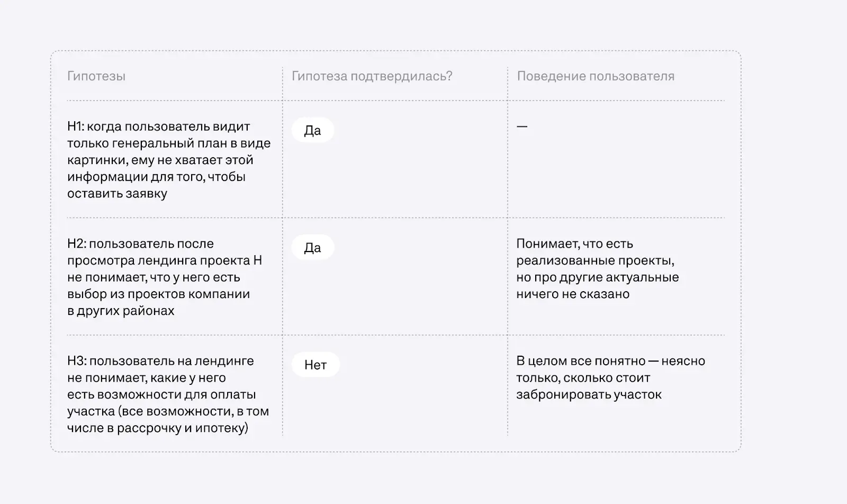847x504 pixels.
Task: Click "В целом все понятно" in the H3 behavior cell
Action: click(580, 361)
